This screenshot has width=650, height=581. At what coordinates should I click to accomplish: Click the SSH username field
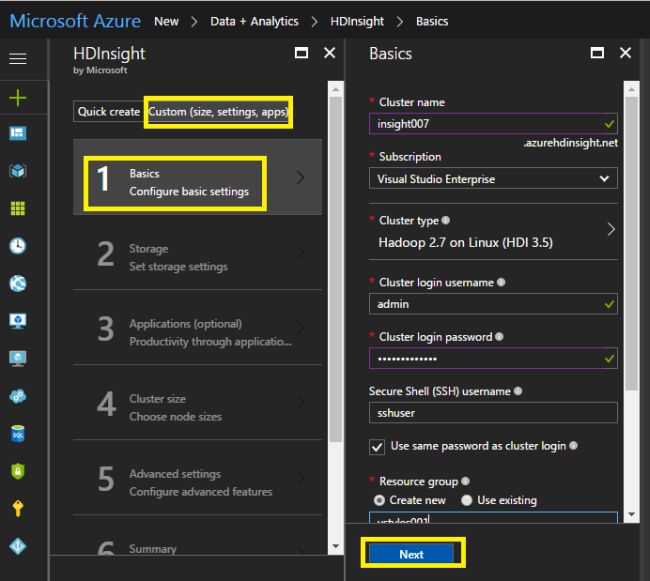coord(493,413)
